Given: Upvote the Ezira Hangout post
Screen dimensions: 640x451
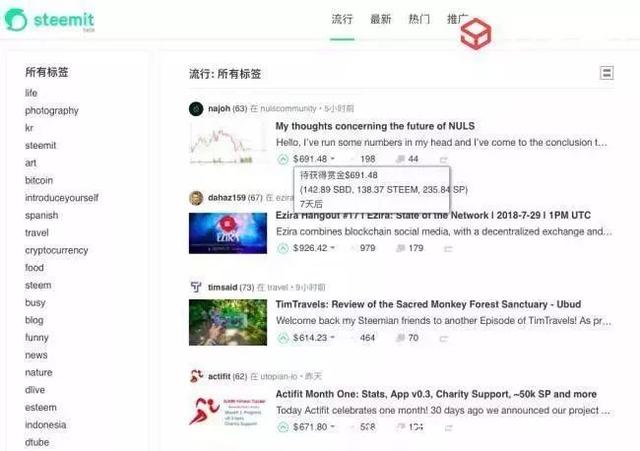Looking at the screenshot, I should click(283, 248).
